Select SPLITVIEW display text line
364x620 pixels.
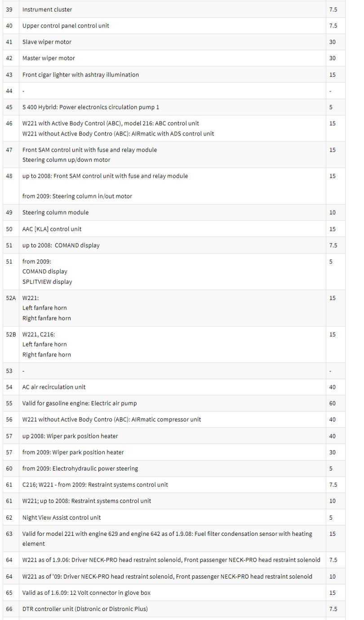47,282
